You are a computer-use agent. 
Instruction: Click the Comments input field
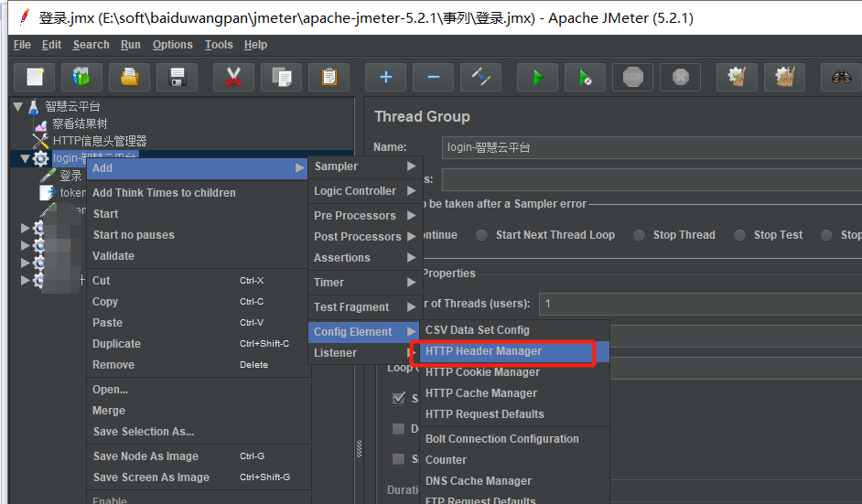point(652,179)
